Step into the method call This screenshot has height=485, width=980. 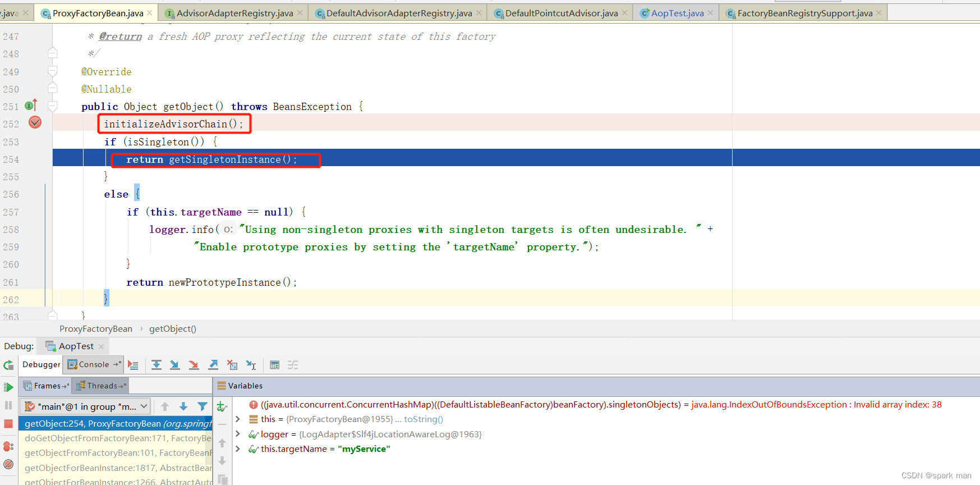tap(175, 365)
